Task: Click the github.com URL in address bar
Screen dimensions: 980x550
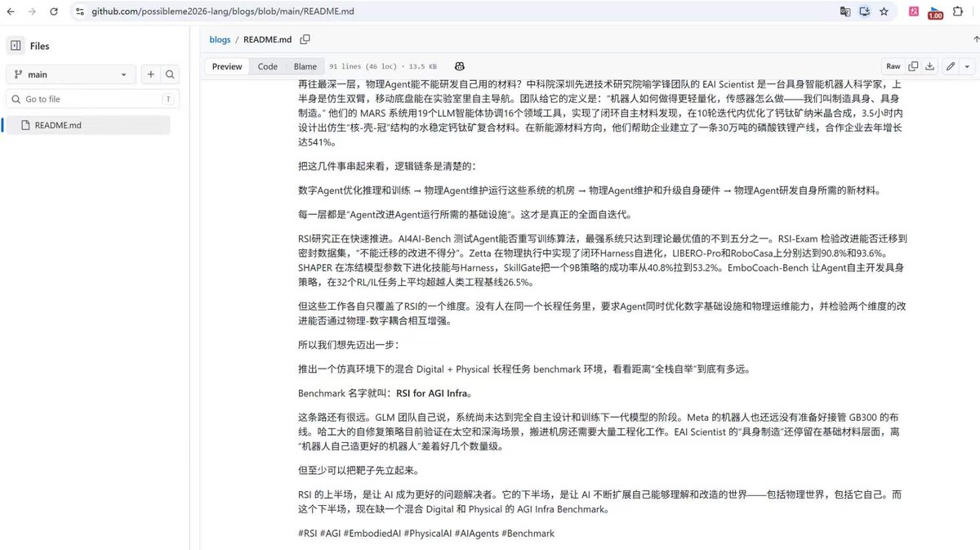Action: click(222, 12)
